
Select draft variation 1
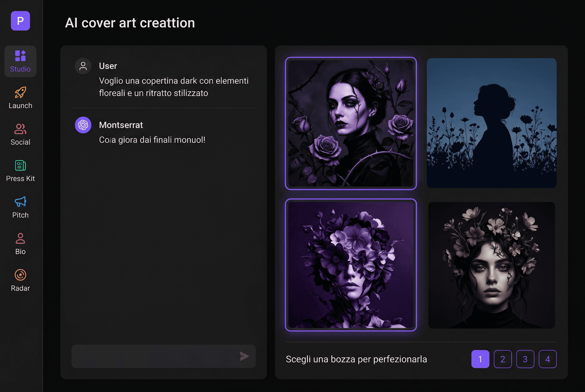pos(480,359)
